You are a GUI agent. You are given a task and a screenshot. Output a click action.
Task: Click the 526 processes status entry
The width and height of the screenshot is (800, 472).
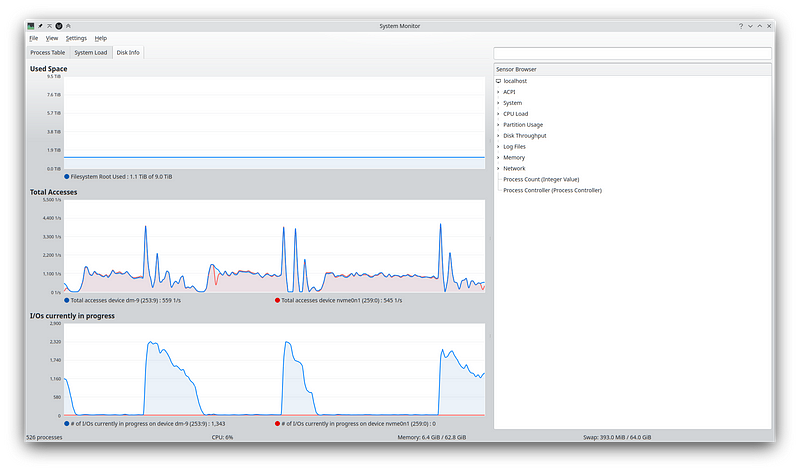(44, 437)
